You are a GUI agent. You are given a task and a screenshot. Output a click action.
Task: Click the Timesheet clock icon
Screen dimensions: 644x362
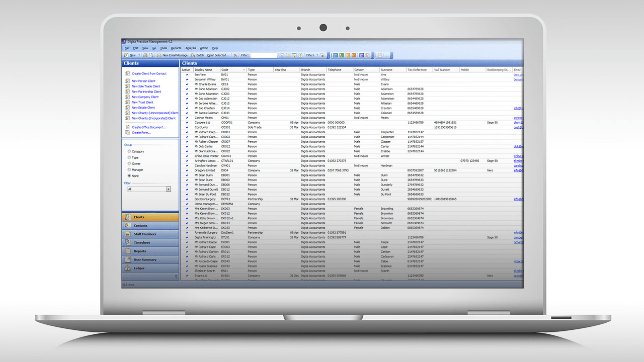click(x=129, y=243)
